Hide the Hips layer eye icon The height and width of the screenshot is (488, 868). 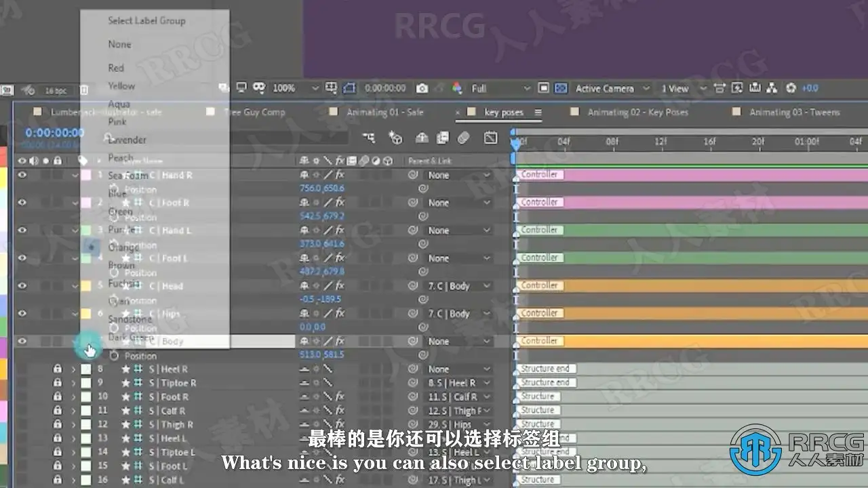click(22, 314)
